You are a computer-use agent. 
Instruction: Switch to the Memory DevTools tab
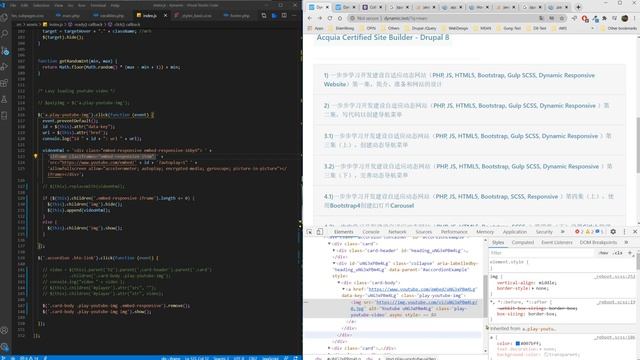[485, 232]
